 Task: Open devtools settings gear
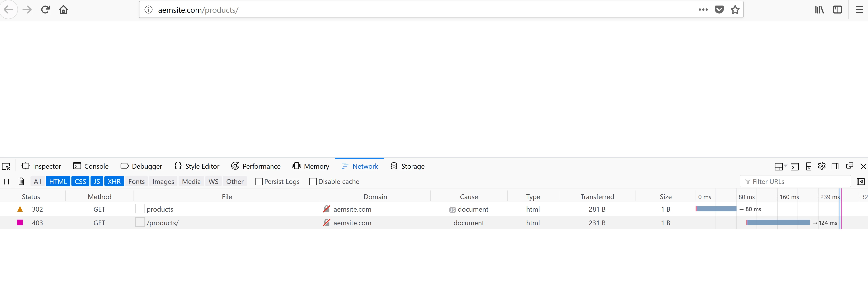click(822, 166)
